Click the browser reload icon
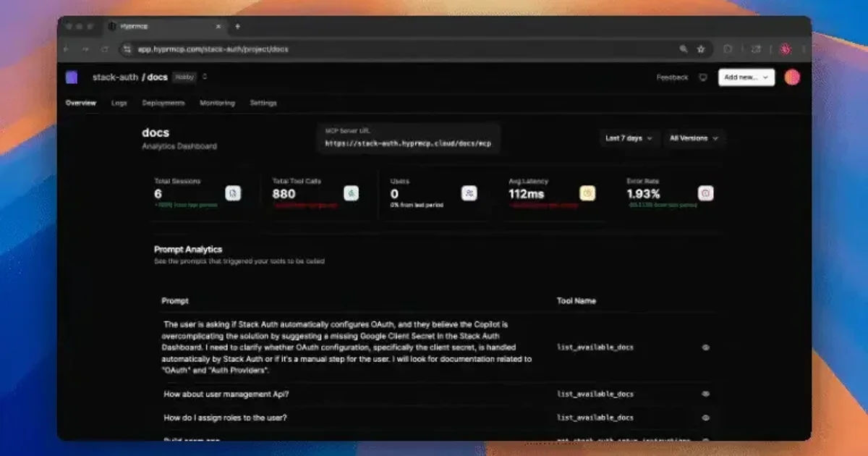 [x=105, y=49]
